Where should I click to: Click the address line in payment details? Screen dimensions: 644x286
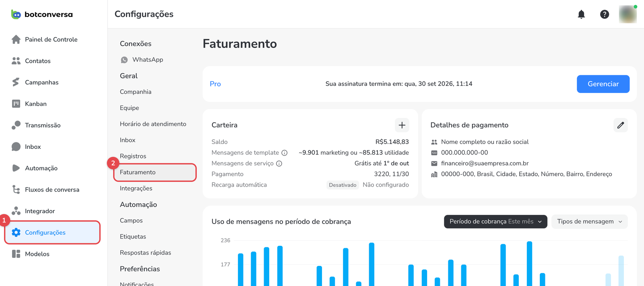point(526,174)
